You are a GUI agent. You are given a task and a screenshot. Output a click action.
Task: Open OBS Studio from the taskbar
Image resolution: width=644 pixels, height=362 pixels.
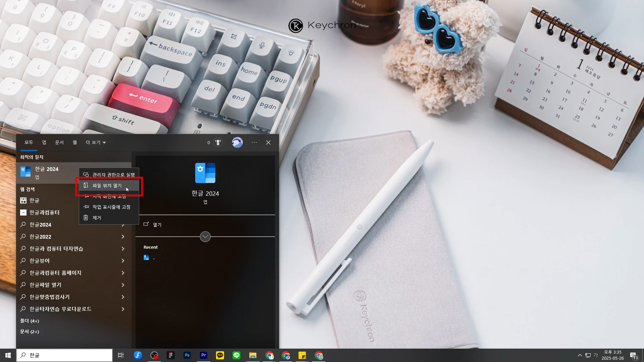tap(154, 355)
